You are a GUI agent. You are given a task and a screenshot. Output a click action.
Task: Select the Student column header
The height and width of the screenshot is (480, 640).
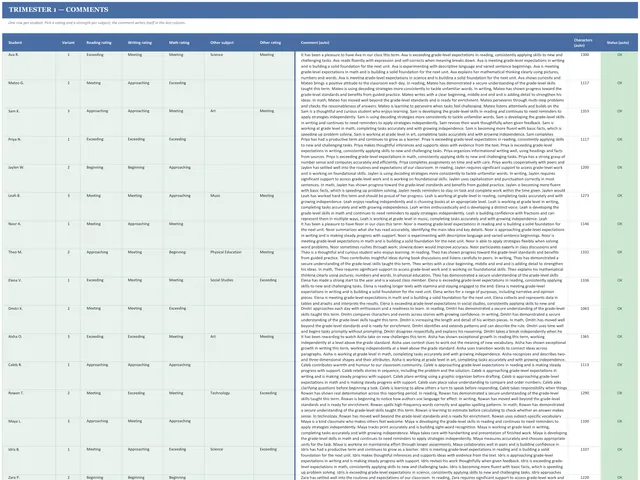[x=29, y=42]
